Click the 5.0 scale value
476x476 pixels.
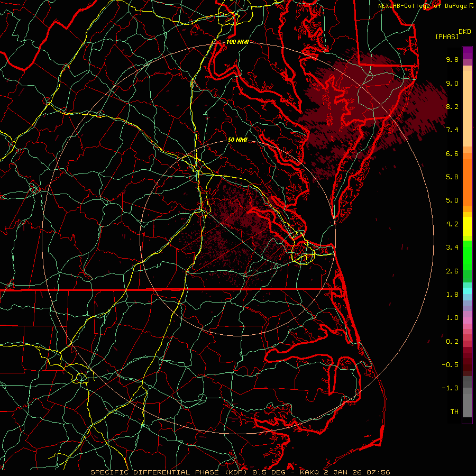[452, 200]
